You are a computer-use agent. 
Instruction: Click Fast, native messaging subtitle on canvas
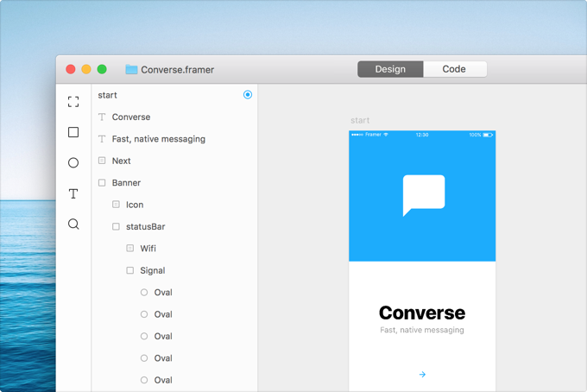[x=422, y=330]
